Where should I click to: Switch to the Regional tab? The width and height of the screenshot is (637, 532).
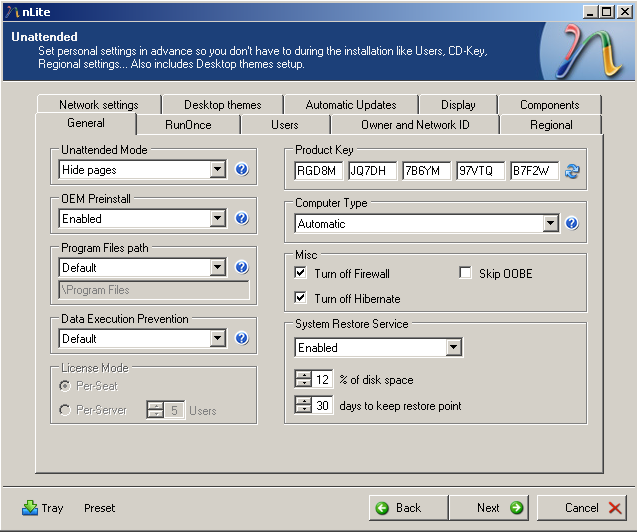551,125
